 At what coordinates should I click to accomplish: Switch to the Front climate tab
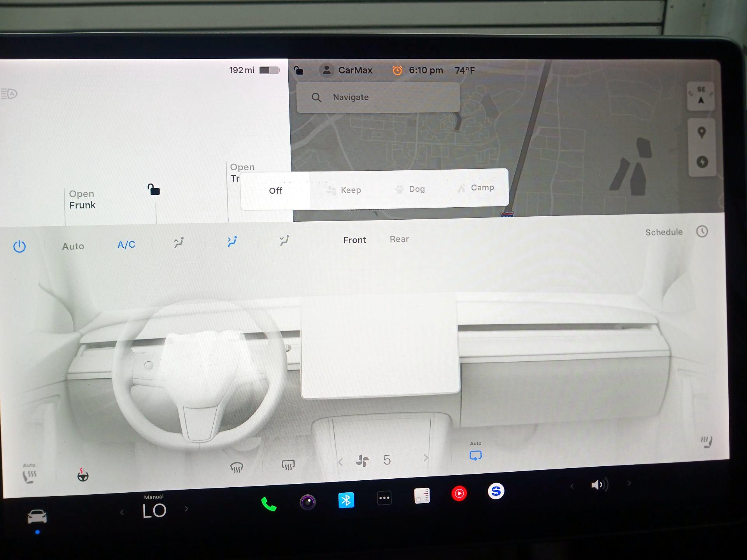pyautogui.click(x=354, y=240)
